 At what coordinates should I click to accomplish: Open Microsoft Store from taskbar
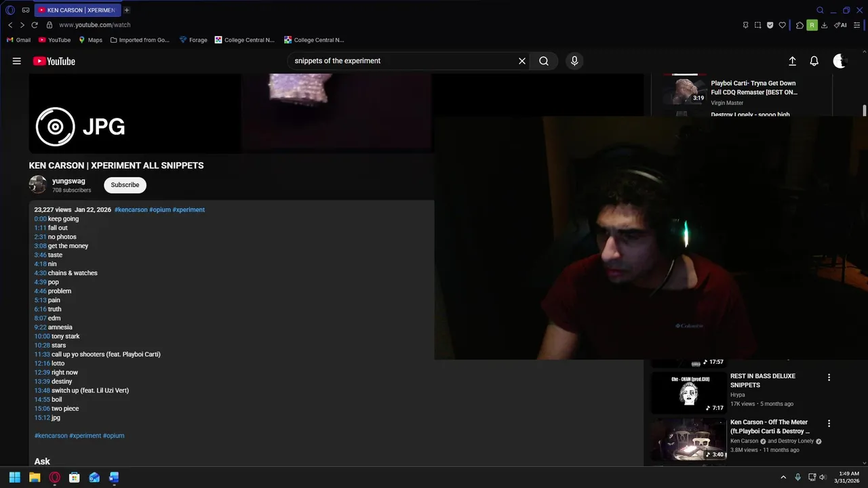point(75,477)
